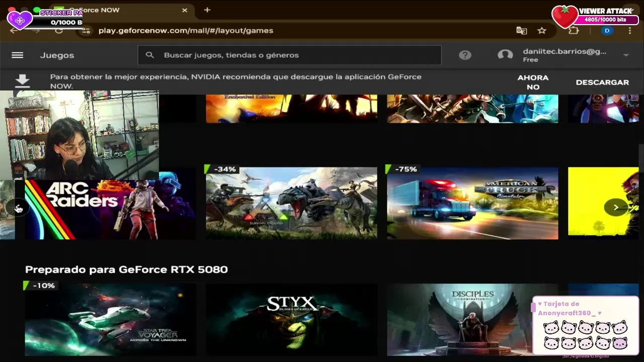This screenshot has width=644, height=362.
Task: Open Star Trek Voyager game tile
Action: click(110, 320)
